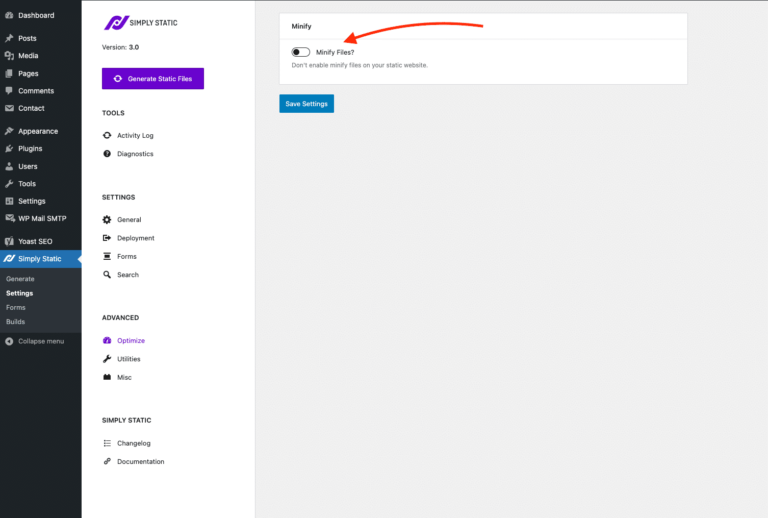Open the Changelog list link
Image resolution: width=768 pixels, height=518 pixels.
pyautogui.click(x=133, y=443)
